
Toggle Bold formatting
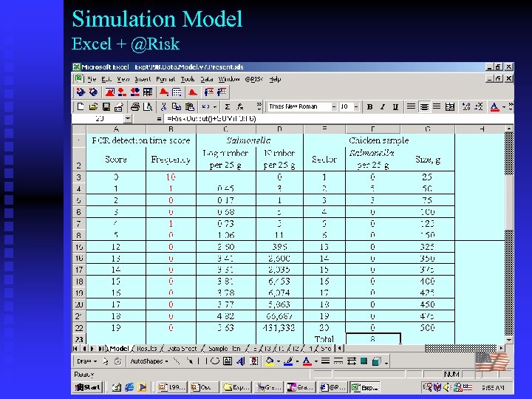point(370,107)
